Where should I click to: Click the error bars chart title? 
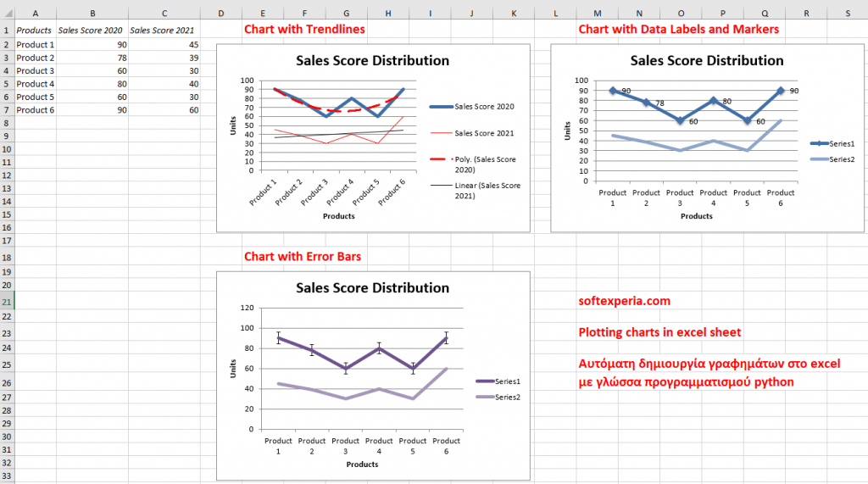click(372, 288)
